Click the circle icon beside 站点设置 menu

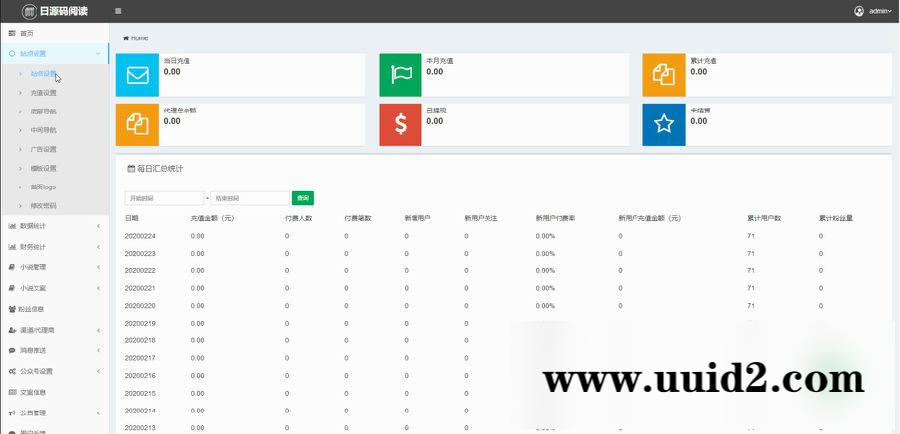click(x=12, y=53)
